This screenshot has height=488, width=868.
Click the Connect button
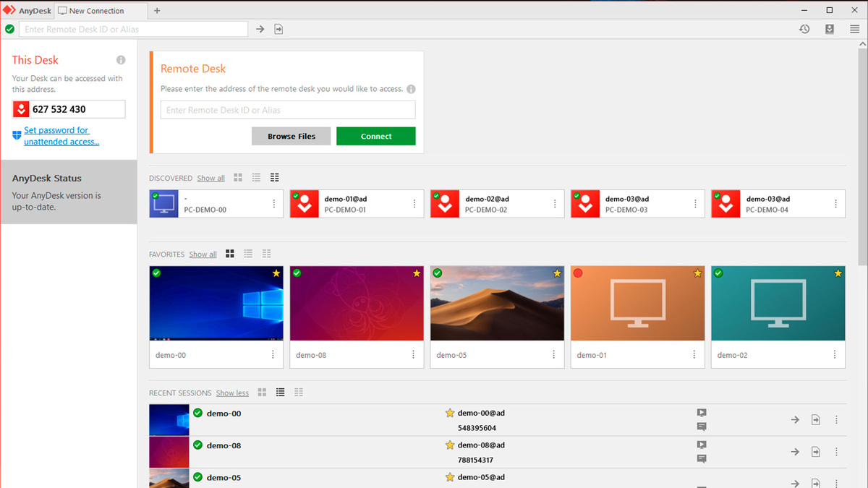[x=376, y=136]
